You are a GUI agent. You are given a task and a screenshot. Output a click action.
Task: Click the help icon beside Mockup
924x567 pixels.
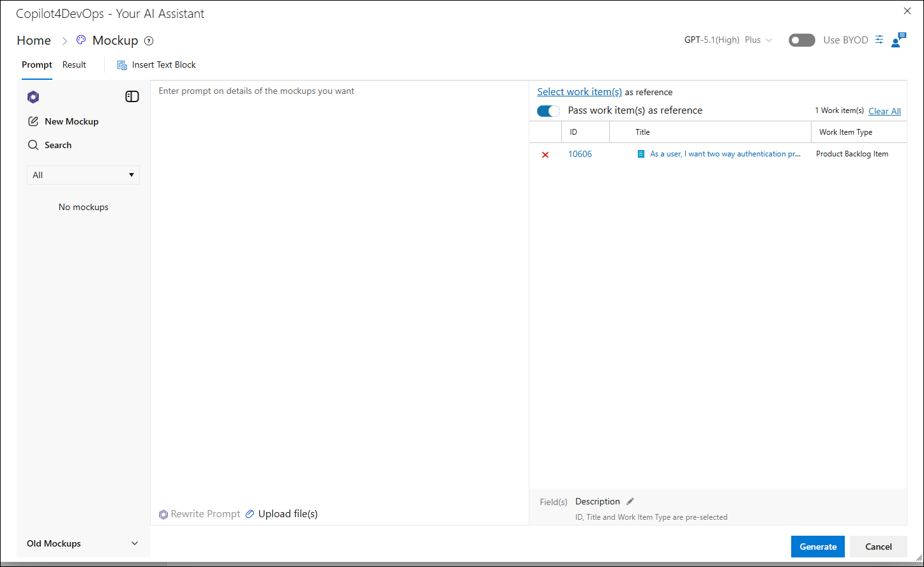coord(149,41)
